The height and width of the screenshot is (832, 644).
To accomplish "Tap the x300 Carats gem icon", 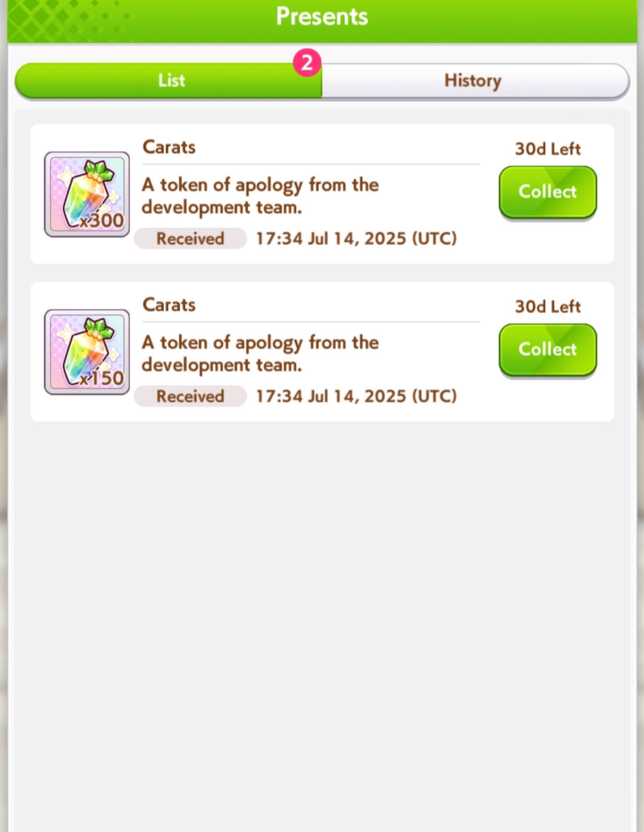I will tap(87, 194).
